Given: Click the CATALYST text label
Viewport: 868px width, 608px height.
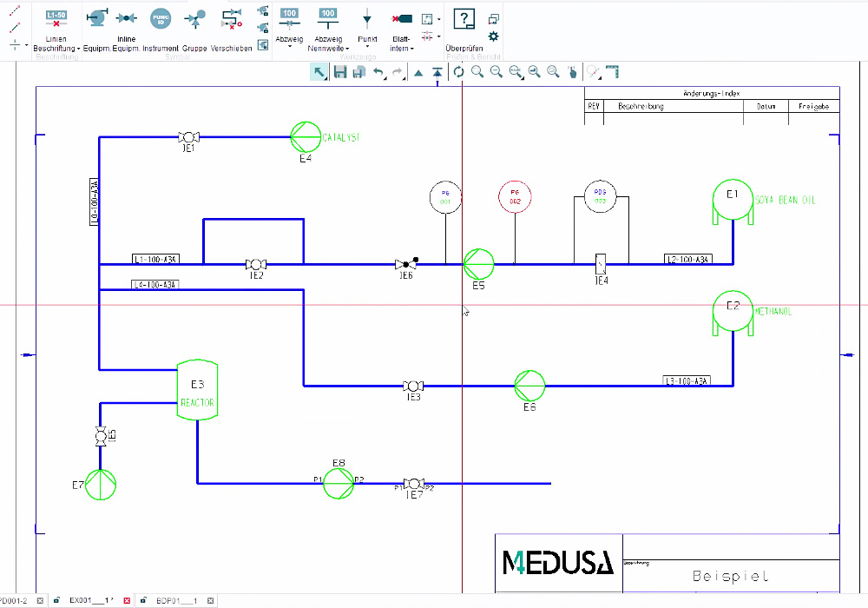Looking at the screenshot, I should pyautogui.click(x=341, y=137).
